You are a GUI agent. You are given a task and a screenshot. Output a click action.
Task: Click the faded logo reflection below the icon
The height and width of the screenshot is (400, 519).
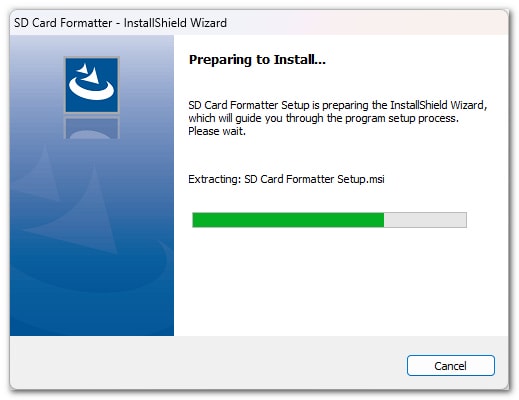(92, 128)
